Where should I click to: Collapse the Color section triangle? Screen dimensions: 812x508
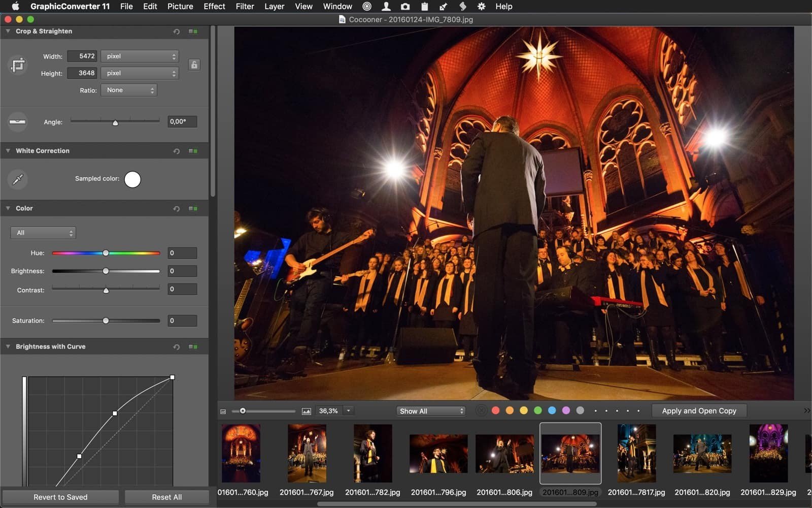tap(8, 208)
